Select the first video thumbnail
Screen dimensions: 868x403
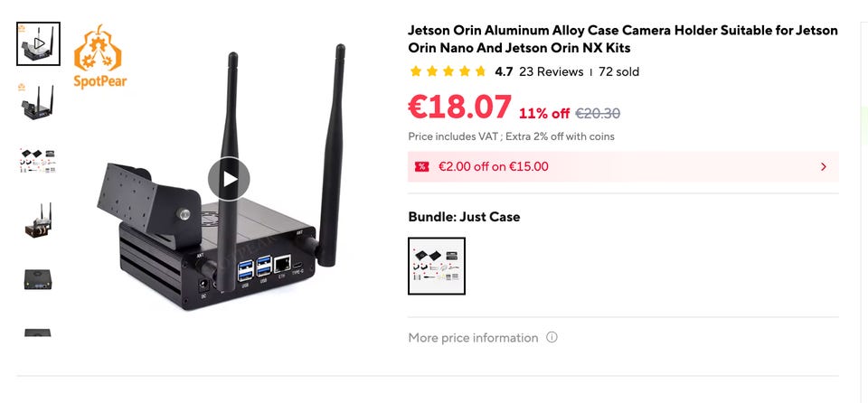(39, 43)
